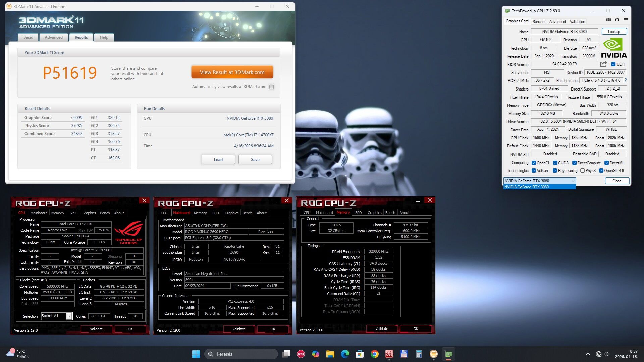Toggle the PhysX checkbox
This screenshot has height=362, width=644.
pos(583,171)
